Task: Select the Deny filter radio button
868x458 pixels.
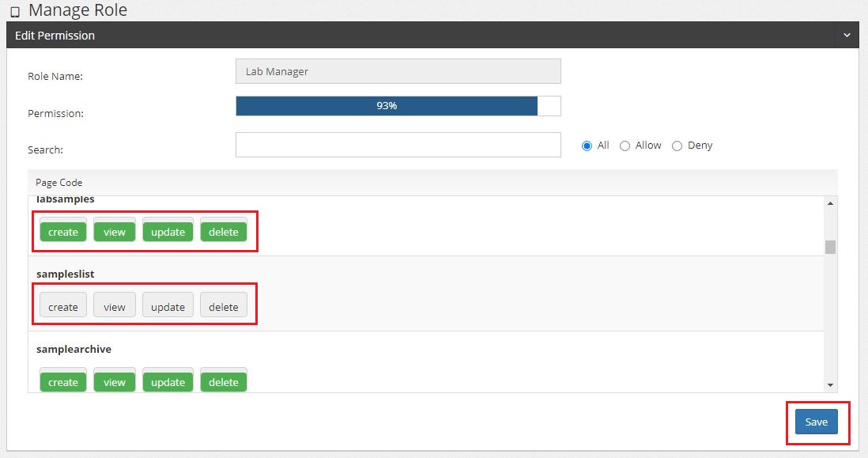Action: [677, 146]
